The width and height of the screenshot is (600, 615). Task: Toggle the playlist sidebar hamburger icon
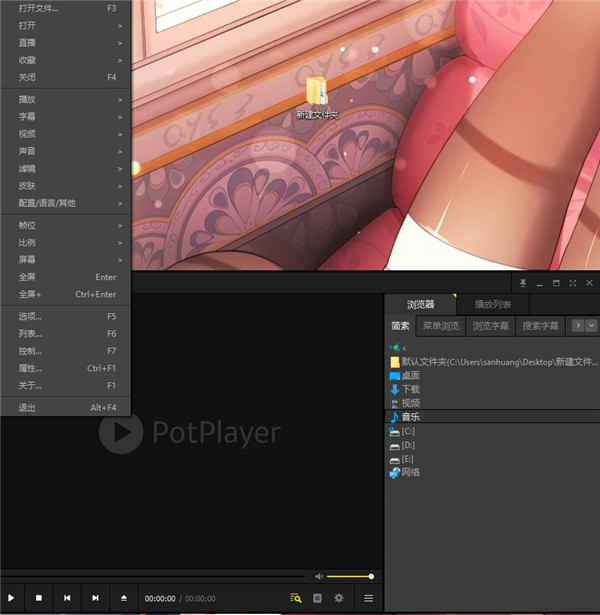tap(368, 598)
